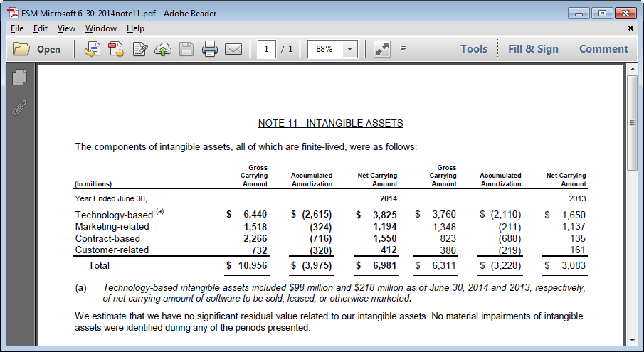644x352 pixels.
Task: Minimize the Adobe Reader window
Action: pos(579,13)
